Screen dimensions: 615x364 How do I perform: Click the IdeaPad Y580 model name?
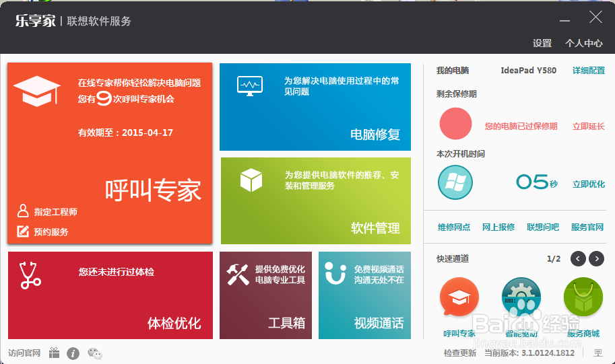(528, 71)
